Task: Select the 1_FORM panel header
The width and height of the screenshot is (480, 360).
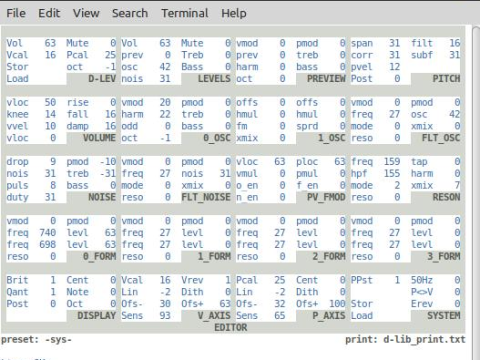Action: [x=214, y=257]
